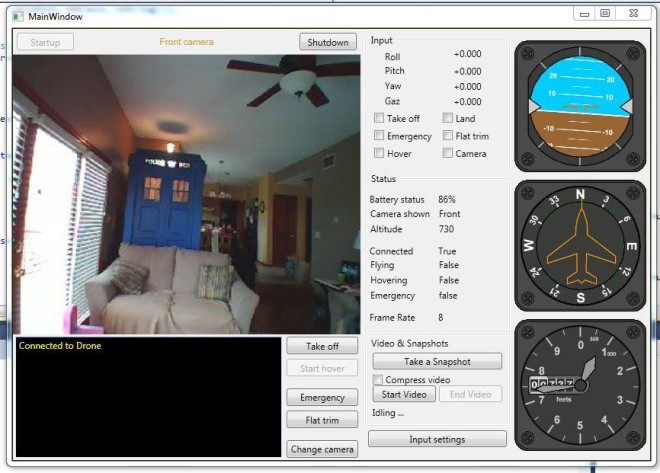Viewport: 660px width, 473px height.
Task: Maximize the MainWindow
Action: pos(605,13)
